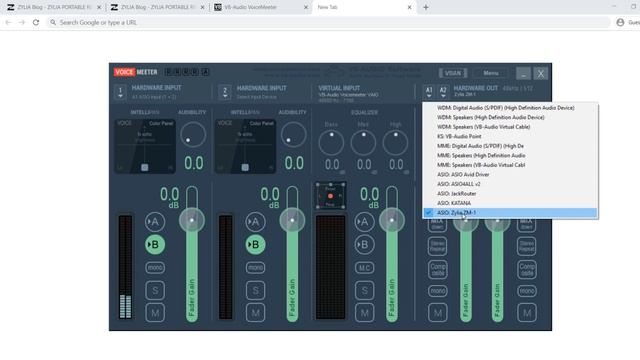640x360 pixels.
Task: Solo Hardware Input 2 strip
Action: click(256, 290)
